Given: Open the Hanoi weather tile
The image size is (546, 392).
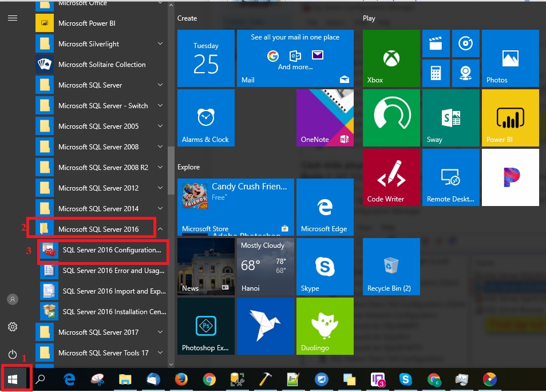Looking at the screenshot, I should pyautogui.click(x=266, y=267).
